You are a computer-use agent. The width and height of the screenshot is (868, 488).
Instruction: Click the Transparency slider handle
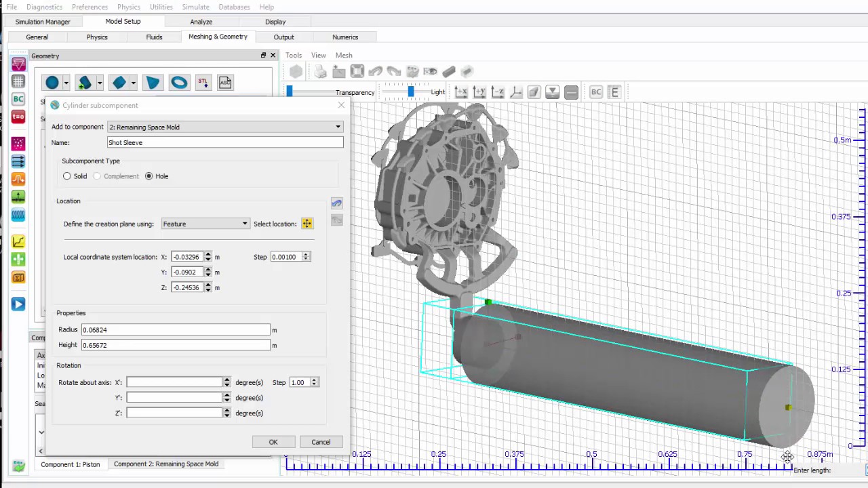[x=290, y=91]
